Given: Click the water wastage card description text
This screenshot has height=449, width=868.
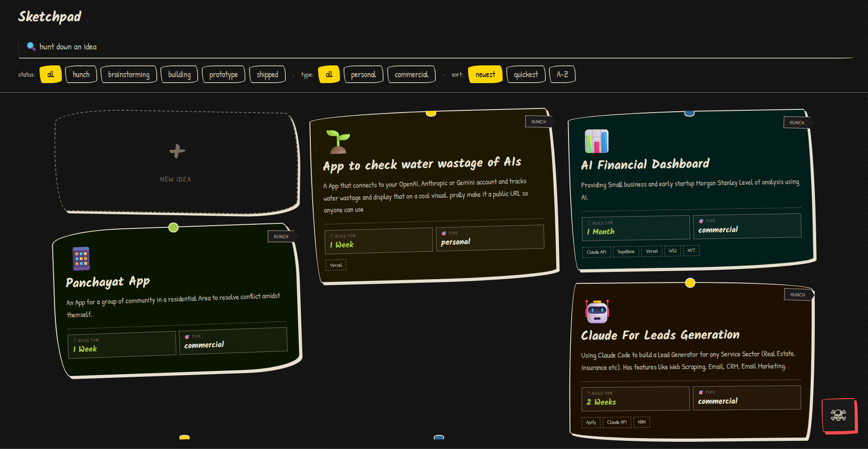Looking at the screenshot, I should tap(425, 196).
